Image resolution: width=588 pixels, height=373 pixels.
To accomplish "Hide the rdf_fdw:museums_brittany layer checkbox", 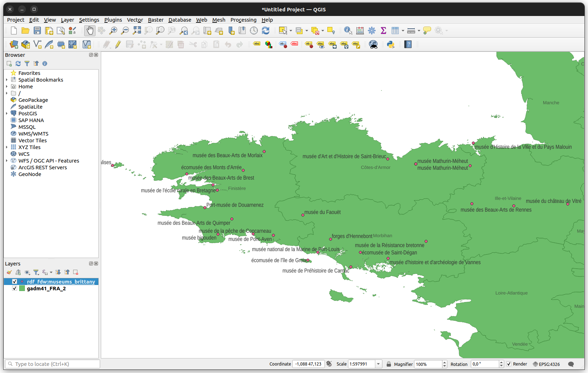I will tap(15, 281).
